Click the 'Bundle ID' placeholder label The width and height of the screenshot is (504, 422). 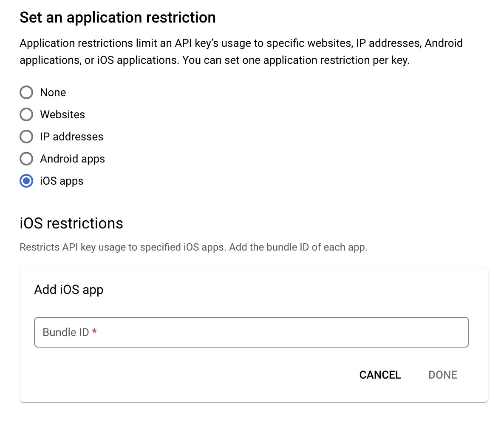(x=65, y=333)
